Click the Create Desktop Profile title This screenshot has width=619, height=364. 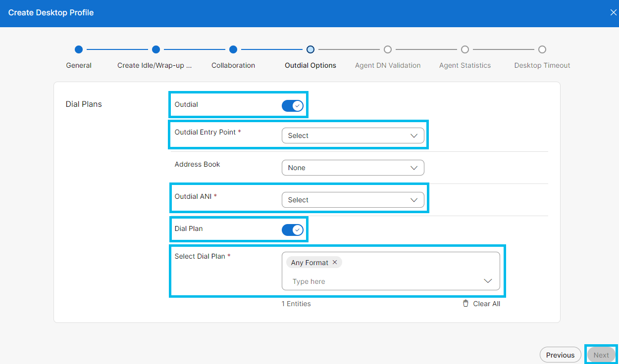[51, 13]
